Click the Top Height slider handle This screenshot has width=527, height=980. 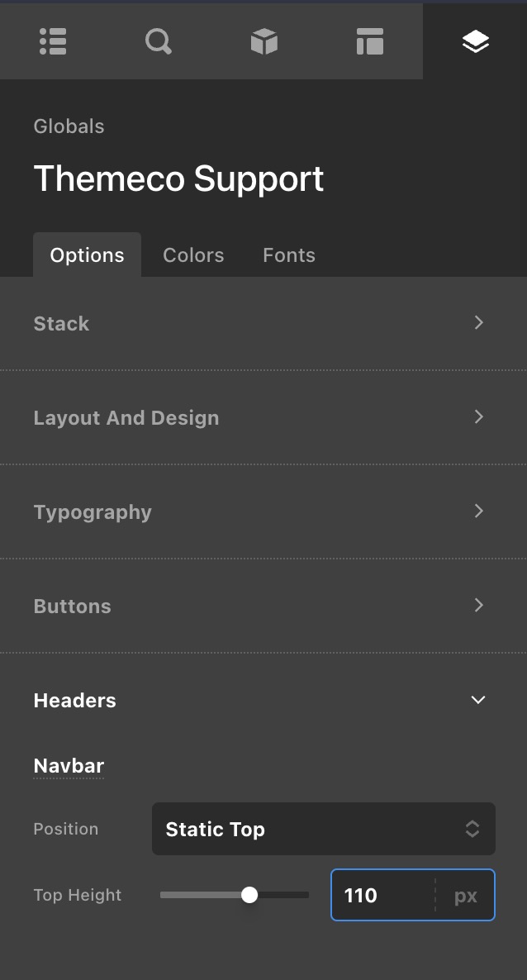(249, 895)
